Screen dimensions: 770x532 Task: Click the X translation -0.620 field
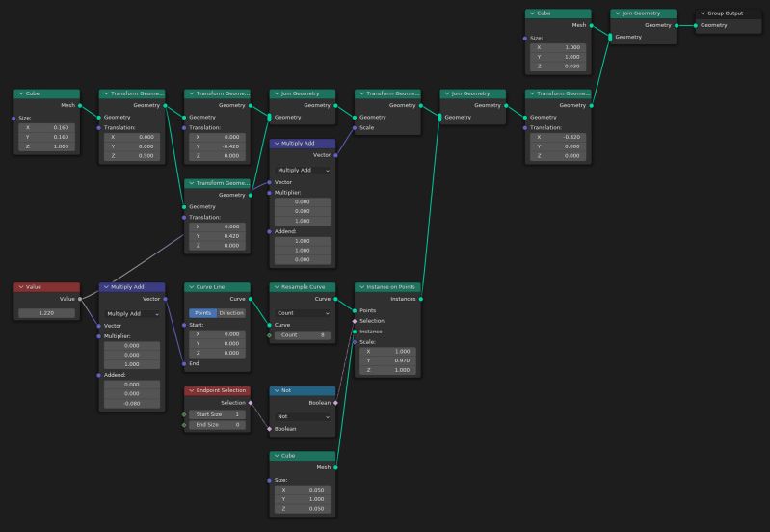558,137
